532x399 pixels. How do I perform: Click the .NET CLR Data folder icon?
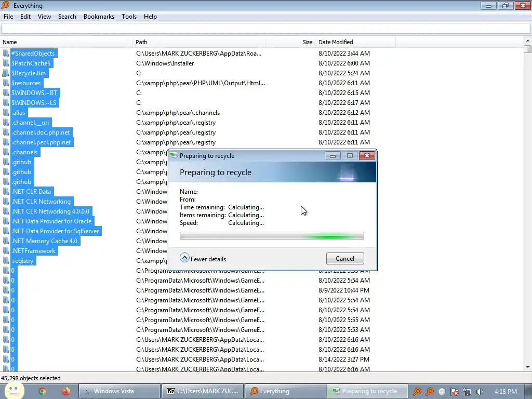6,191
